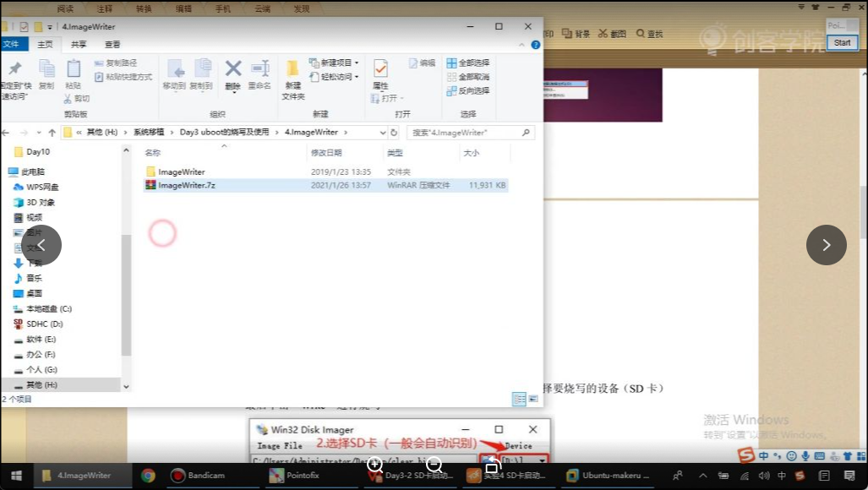This screenshot has height=490, width=868.
Task: Open Explorer help question mark icon
Action: [535, 45]
